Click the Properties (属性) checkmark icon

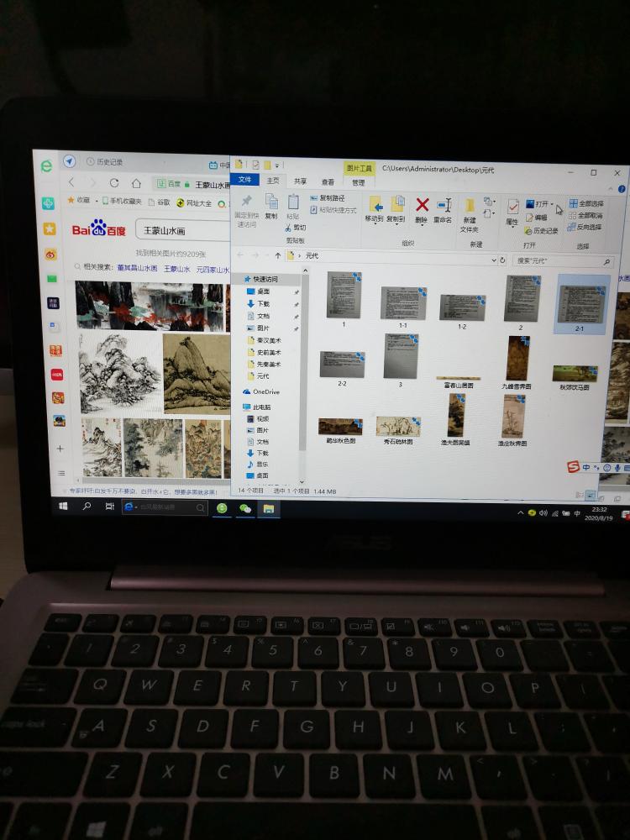coord(512,207)
